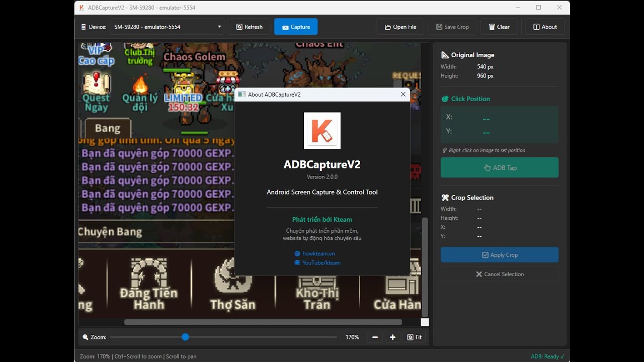The image size is (644, 362).
Task: Click the Quản lý đội campfire icon in image
Action: (140, 84)
